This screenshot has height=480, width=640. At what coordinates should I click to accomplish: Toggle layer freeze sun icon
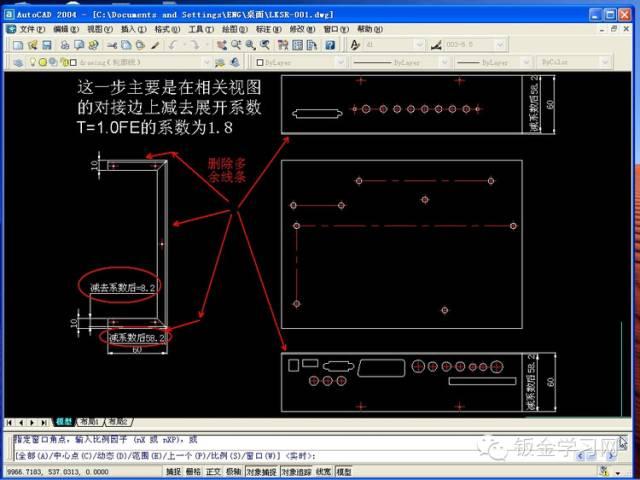tap(42, 62)
